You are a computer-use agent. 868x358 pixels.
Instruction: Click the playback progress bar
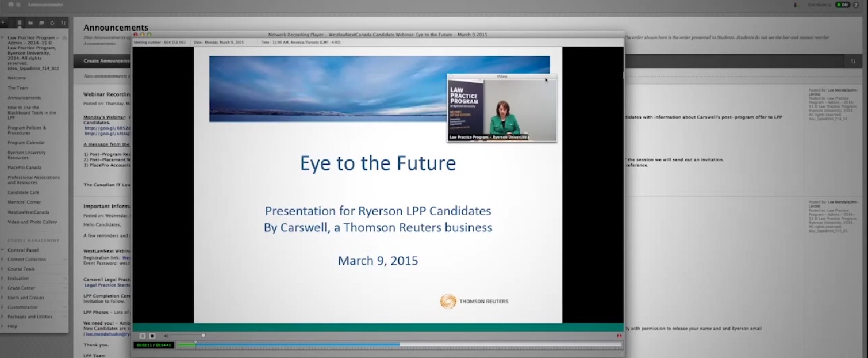click(x=400, y=345)
